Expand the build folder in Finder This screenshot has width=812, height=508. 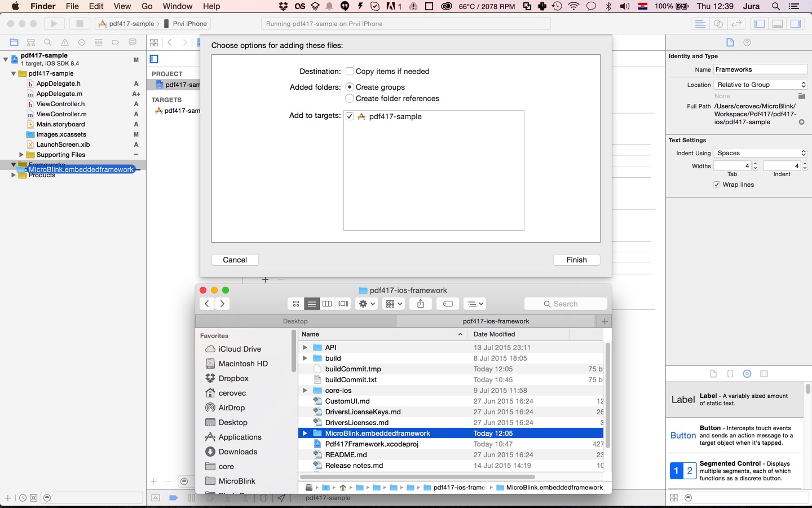[305, 358]
